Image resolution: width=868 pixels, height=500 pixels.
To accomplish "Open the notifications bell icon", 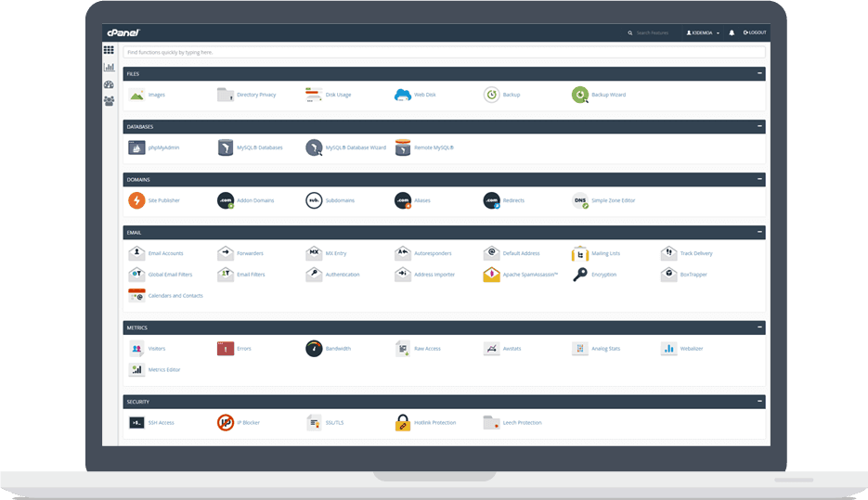I will coord(732,32).
